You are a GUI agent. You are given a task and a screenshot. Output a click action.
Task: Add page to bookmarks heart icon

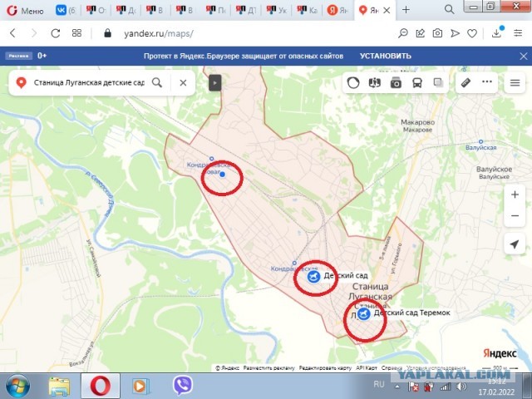[472, 33]
